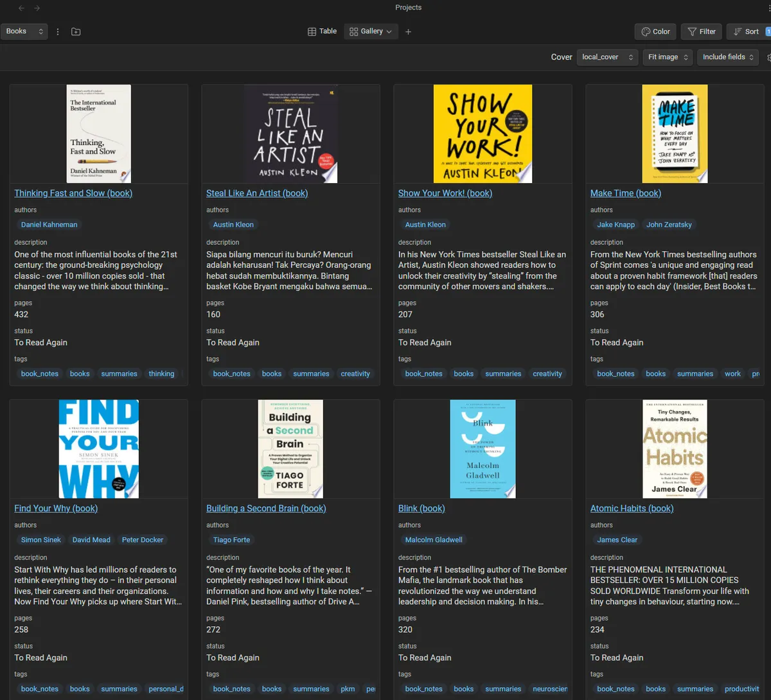Click the forward navigation arrow
771x700 pixels.
click(37, 8)
